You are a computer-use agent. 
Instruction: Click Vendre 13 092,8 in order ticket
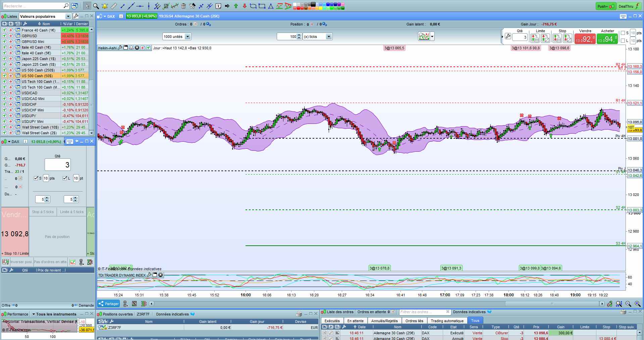pyautogui.click(x=15, y=232)
